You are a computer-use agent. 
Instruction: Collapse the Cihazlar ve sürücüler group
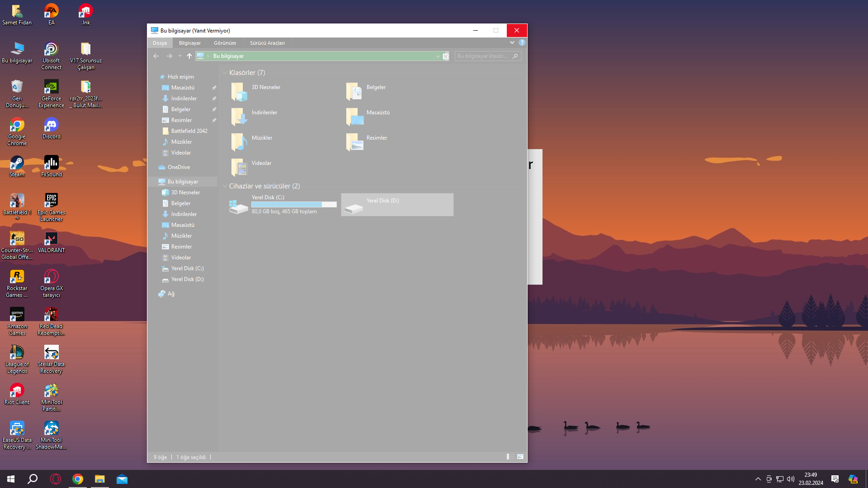(225, 186)
